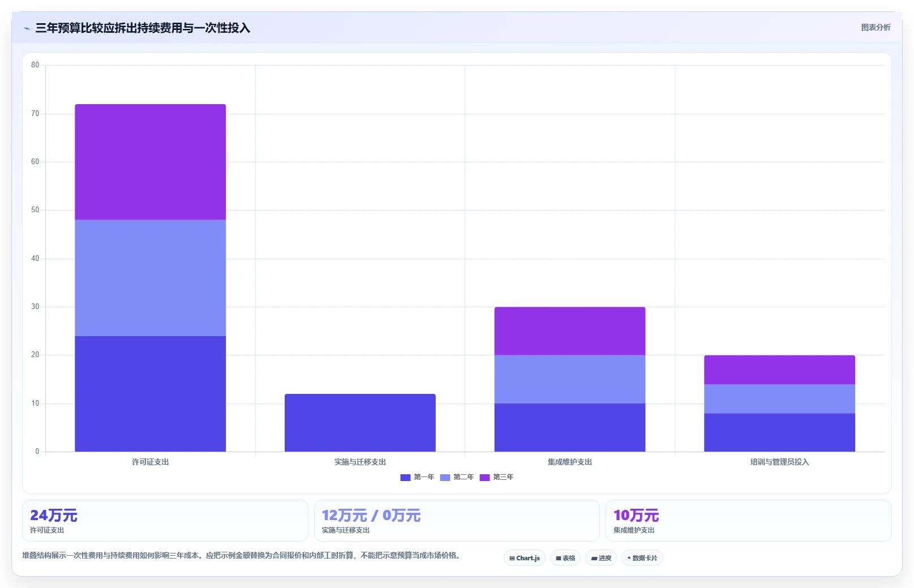Viewport: 914px width, 588px height.
Task: Click the footer note starting with 堆叠结构展示
Action: click(242, 556)
